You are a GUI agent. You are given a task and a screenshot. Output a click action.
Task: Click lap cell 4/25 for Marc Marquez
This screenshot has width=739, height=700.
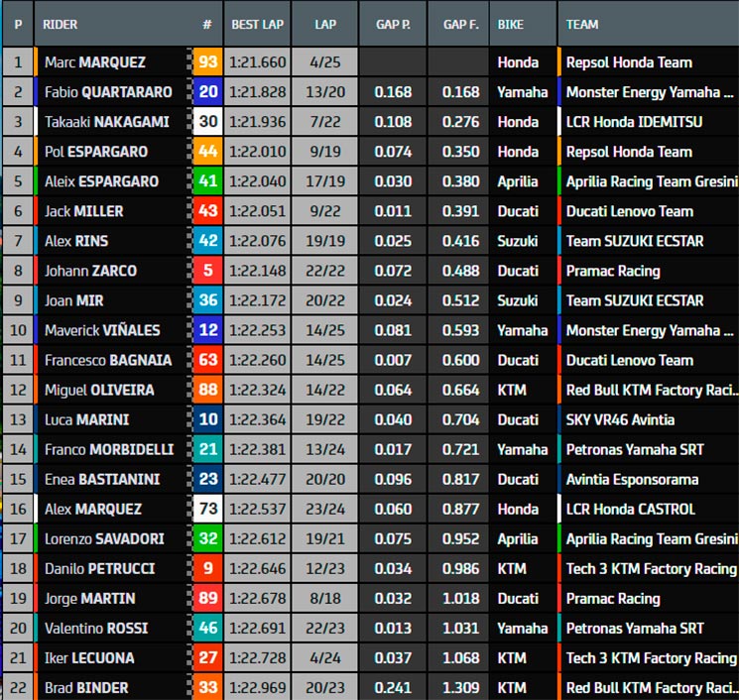pyautogui.click(x=325, y=61)
